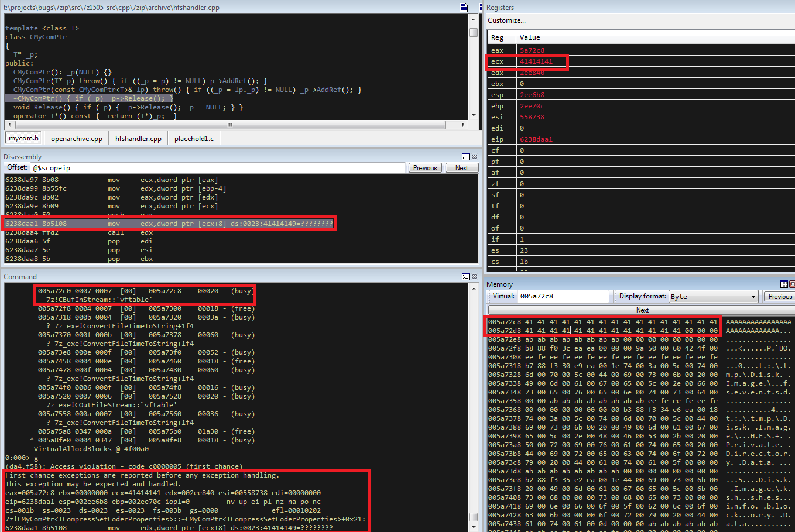Click the Command window prompt icon
Viewport: 795px width, 532px height.
465,277
